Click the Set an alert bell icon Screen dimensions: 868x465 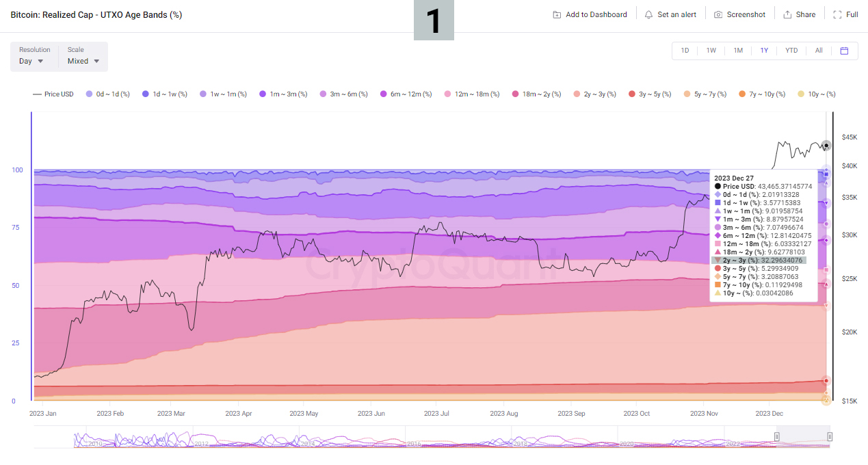pyautogui.click(x=670, y=14)
